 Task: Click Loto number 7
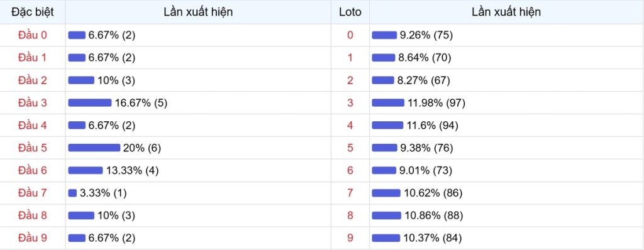[350, 193]
